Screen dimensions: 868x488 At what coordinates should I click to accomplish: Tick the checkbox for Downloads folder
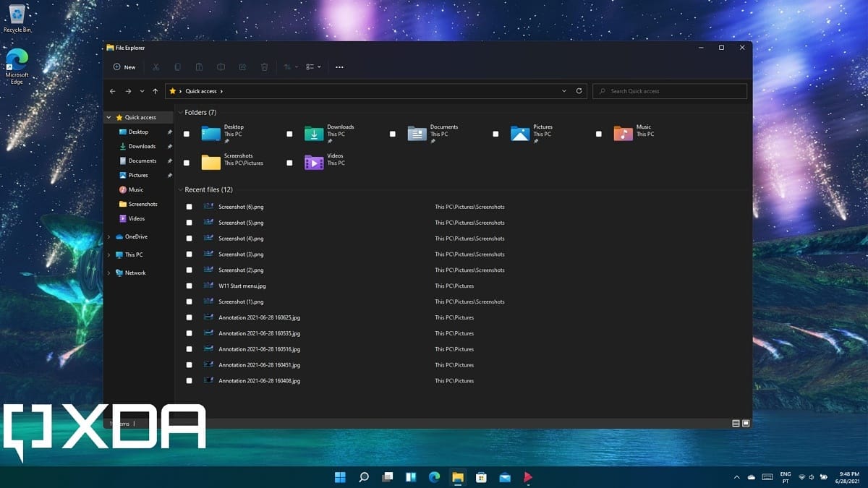[x=289, y=134]
